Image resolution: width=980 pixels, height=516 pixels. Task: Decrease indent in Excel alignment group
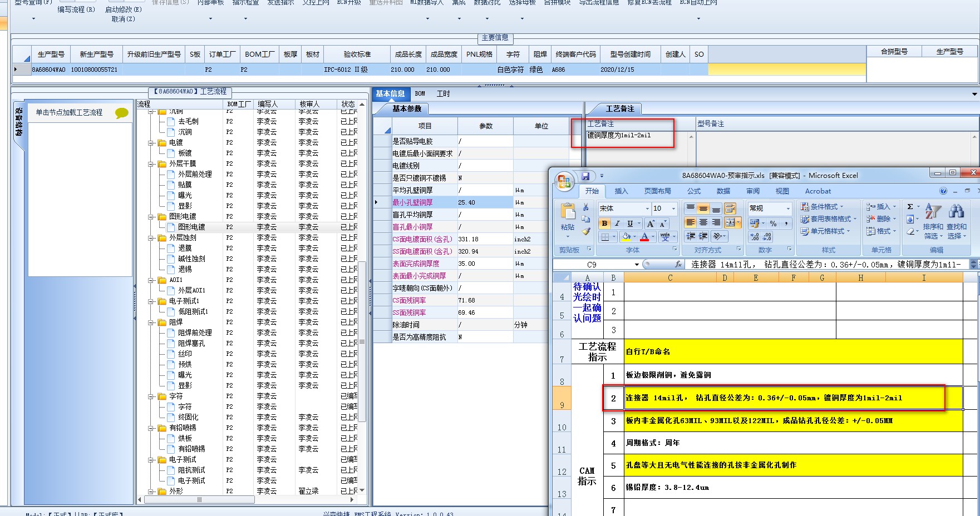[x=691, y=236]
